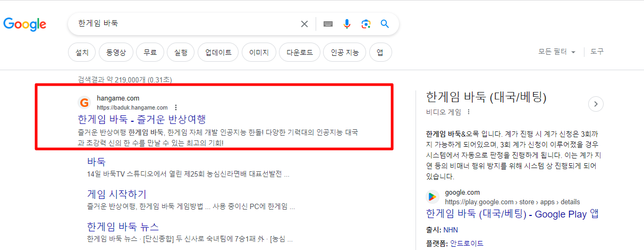Image resolution: width=644 pixels, height=250 pixels.
Task: Open 한게임 바둑 - 즐거운 반상여행 result
Action: [141, 119]
